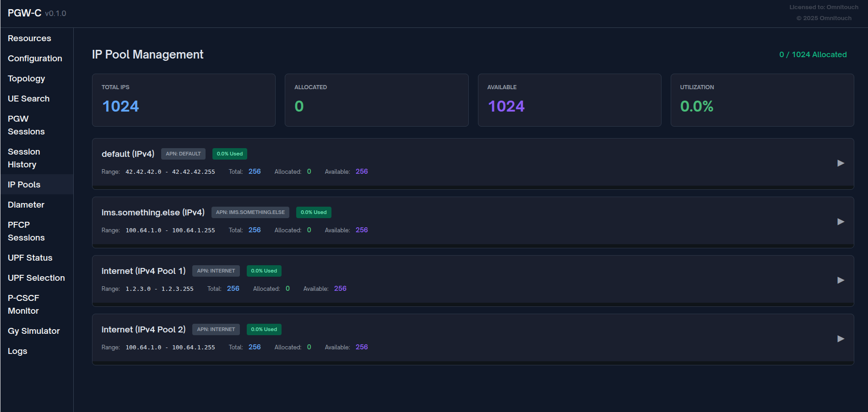Click the 0.0% Used badge on default pool

[x=229, y=154]
